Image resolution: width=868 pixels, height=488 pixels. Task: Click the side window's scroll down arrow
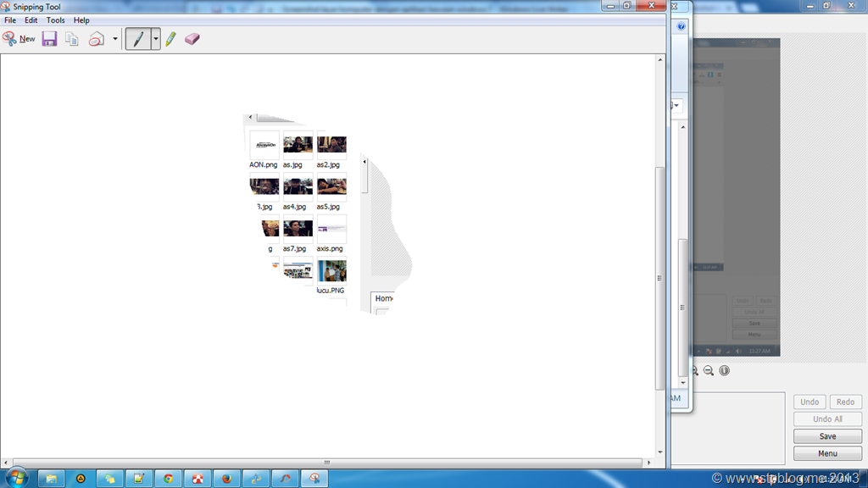[x=683, y=382]
